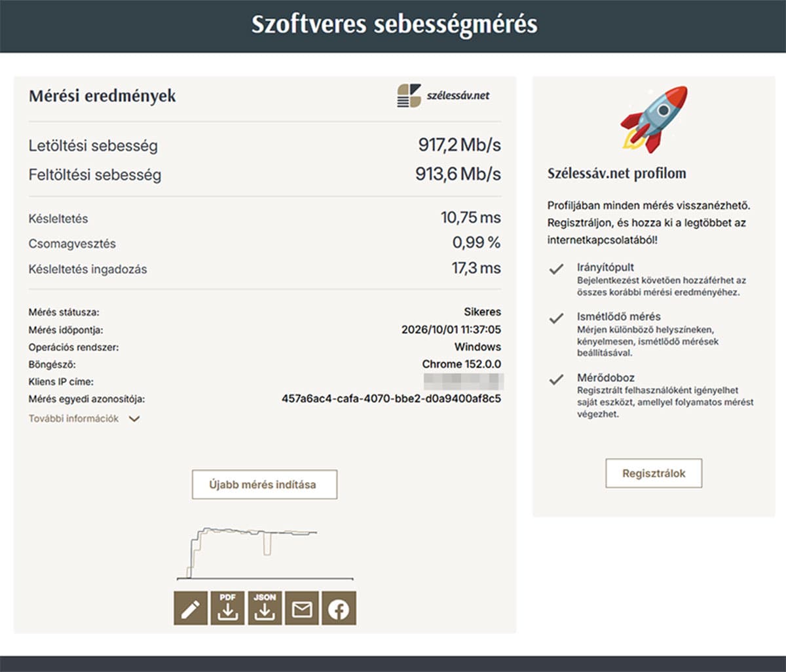Viewport: 786px width, 672px height.
Task: Click the pencil edit icon
Action: point(191,608)
